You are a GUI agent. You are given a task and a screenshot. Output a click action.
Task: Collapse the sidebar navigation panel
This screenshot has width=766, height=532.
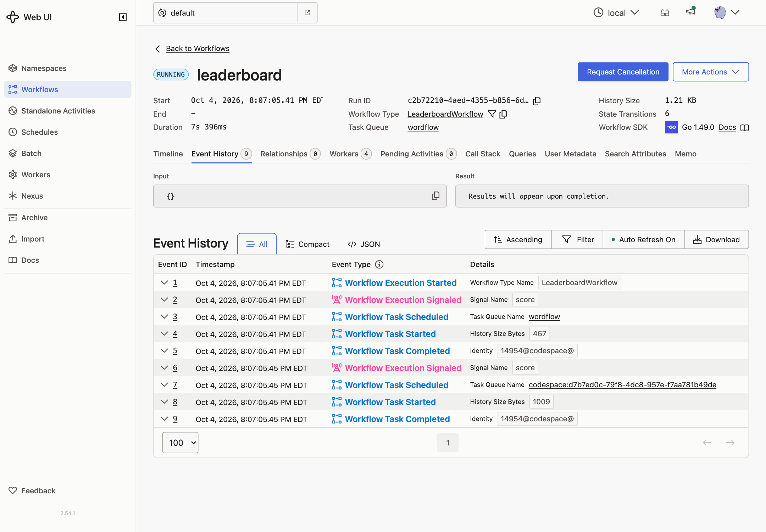pos(123,17)
